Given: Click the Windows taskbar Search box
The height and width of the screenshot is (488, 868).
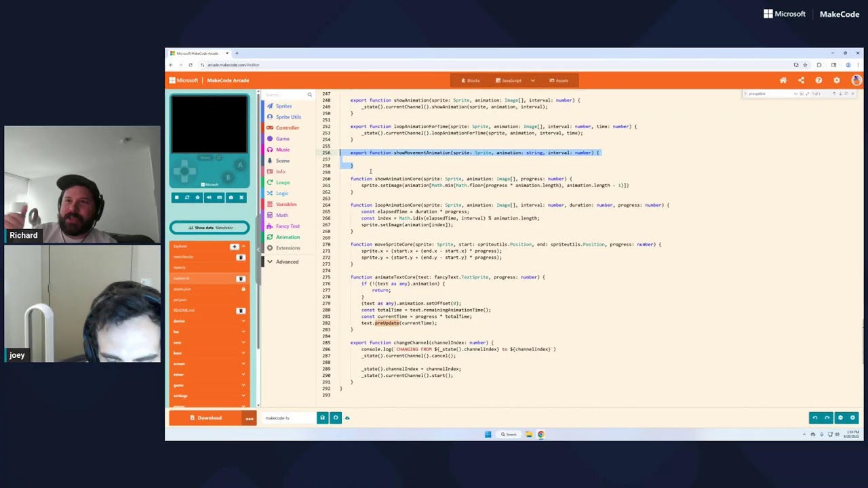Looking at the screenshot, I should (x=509, y=434).
